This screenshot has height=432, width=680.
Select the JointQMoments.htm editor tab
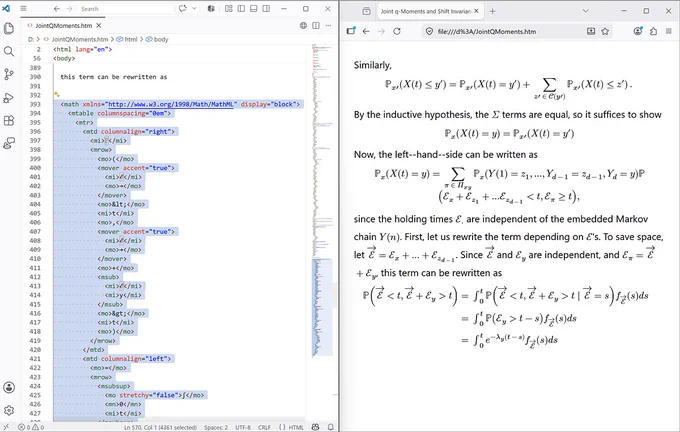click(64, 26)
